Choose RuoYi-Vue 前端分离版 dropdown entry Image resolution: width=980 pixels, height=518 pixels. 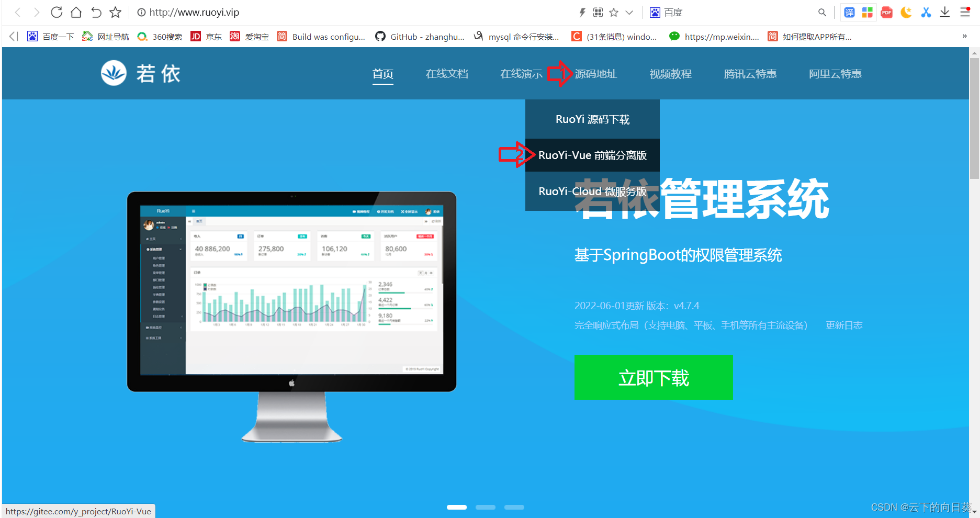592,155
